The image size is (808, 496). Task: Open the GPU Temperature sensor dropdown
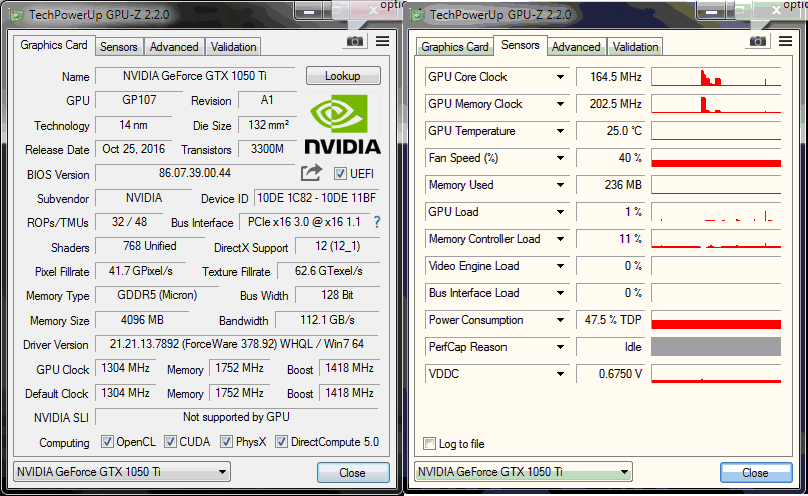pos(560,131)
